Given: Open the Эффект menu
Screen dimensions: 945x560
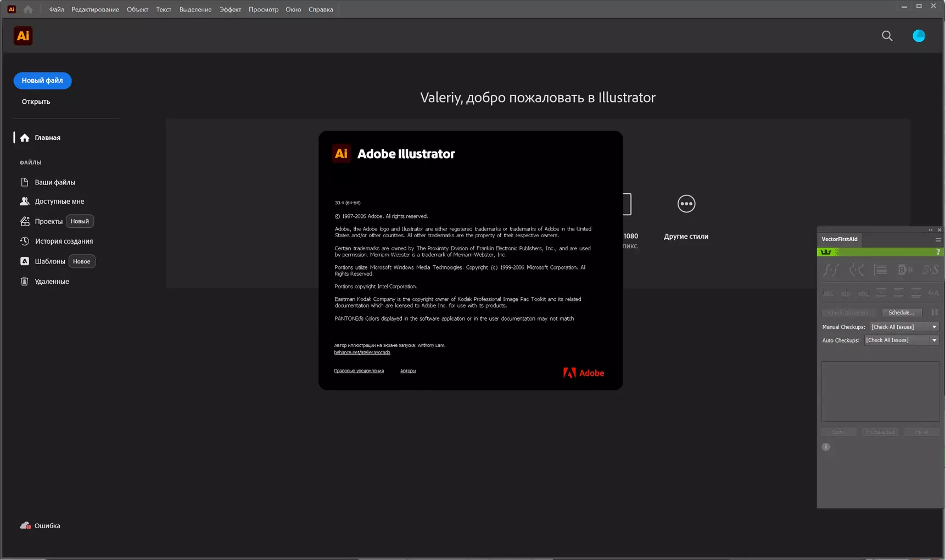Looking at the screenshot, I should [230, 9].
